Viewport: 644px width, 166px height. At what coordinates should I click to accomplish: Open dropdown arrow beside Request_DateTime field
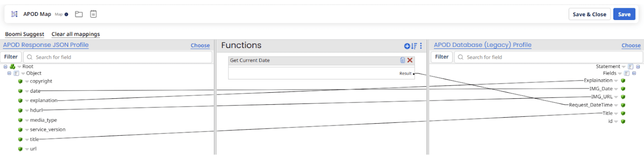point(616,105)
